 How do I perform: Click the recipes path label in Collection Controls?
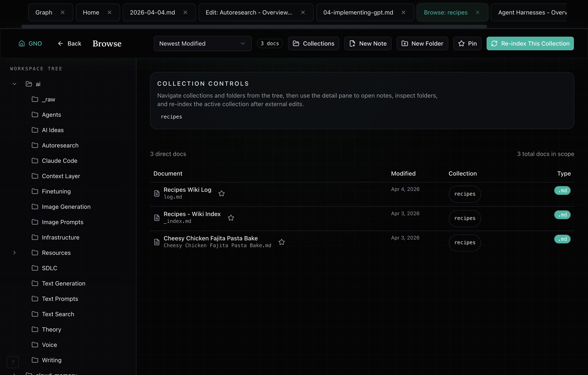171,117
